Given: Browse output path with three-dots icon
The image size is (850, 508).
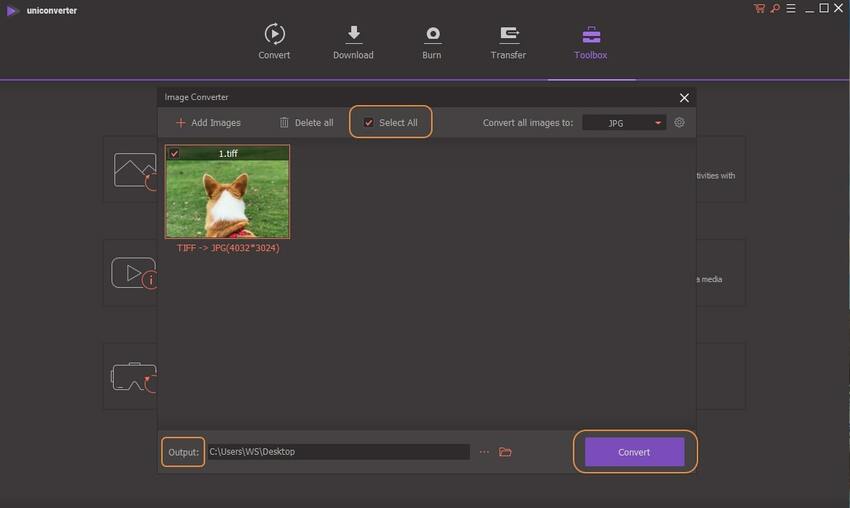Looking at the screenshot, I should (484, 452).
